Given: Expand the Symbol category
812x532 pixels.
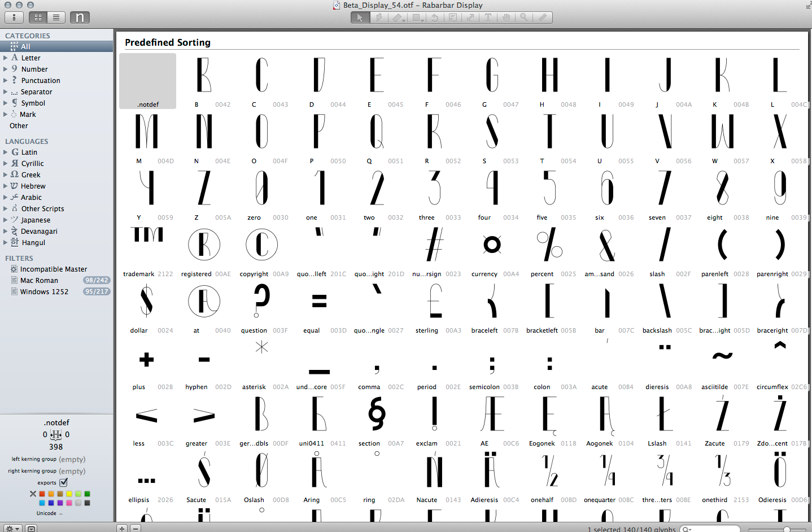Looking at the screenshot, I should 5,103.
